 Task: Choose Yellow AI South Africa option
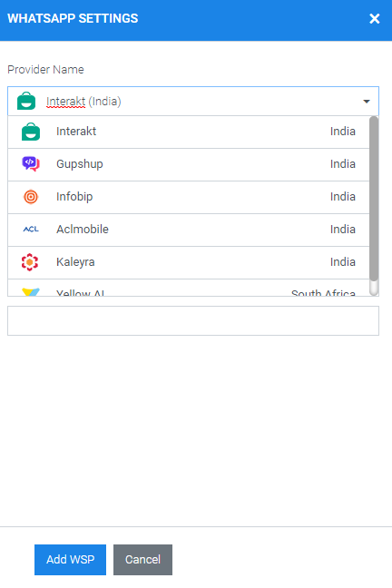(189, 288)
